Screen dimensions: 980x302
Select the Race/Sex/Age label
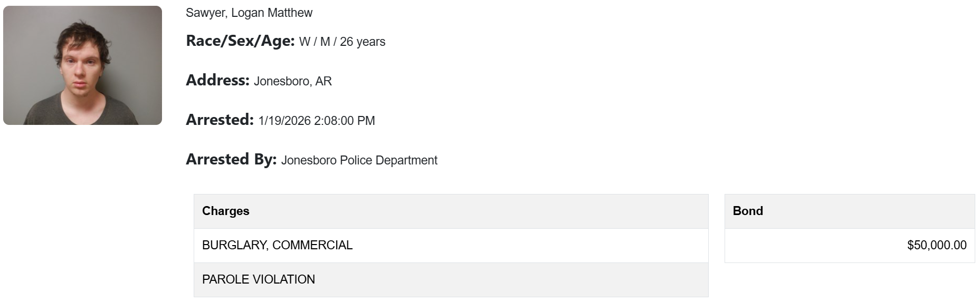240,41
